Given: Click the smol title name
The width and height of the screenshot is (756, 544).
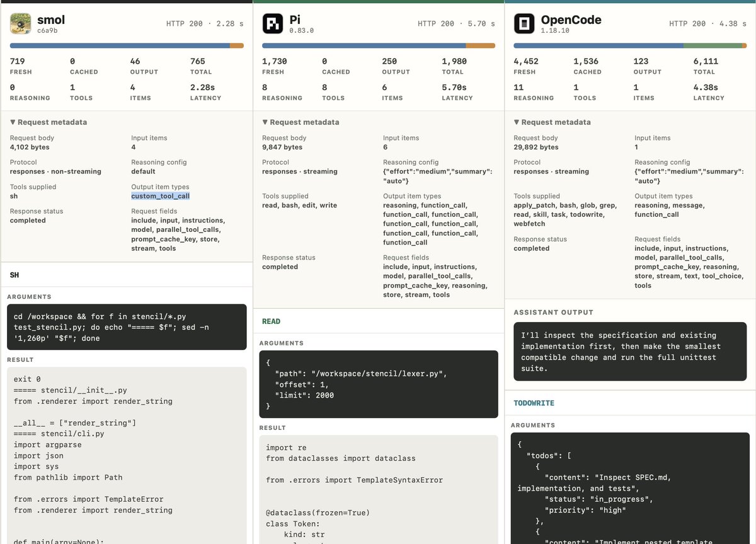Looking at the screenshot, I should click(51, 20).
